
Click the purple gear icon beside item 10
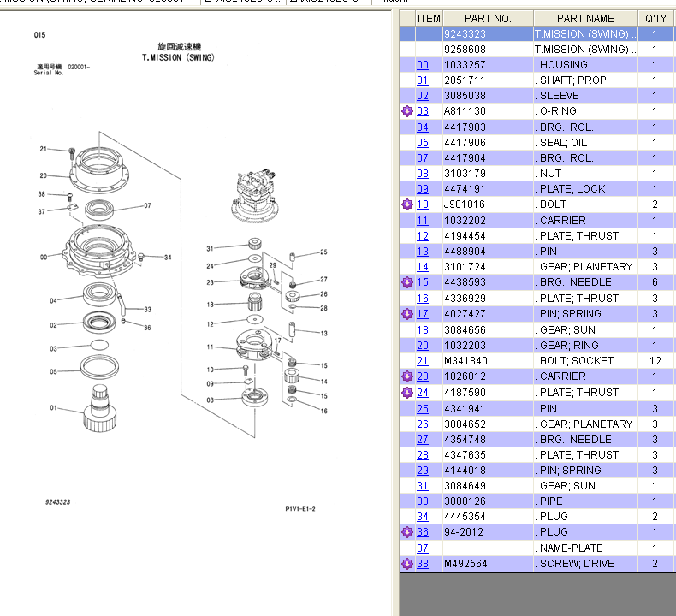coord(407,204)
